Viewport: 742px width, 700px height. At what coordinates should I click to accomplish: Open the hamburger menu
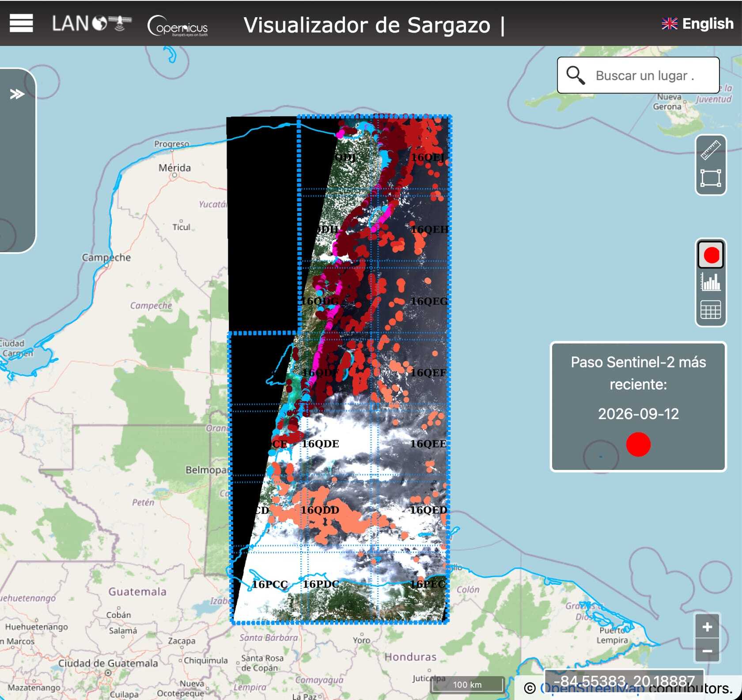click(21, 23)
